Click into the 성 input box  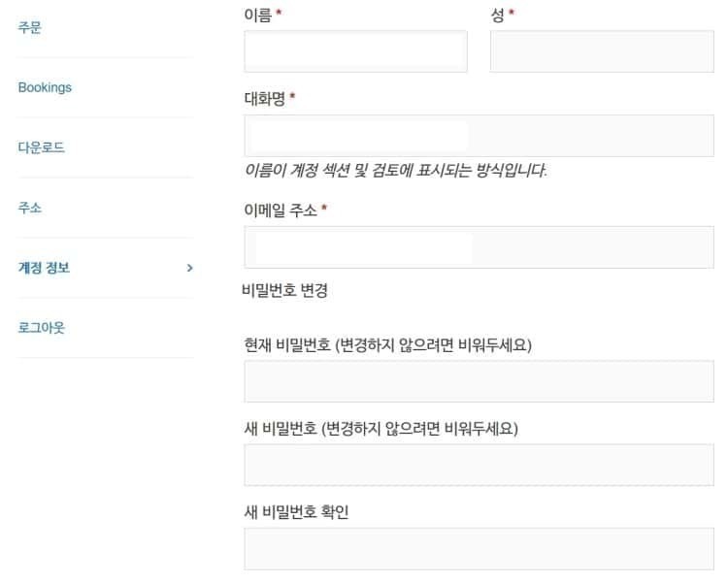tap(602, 51)
